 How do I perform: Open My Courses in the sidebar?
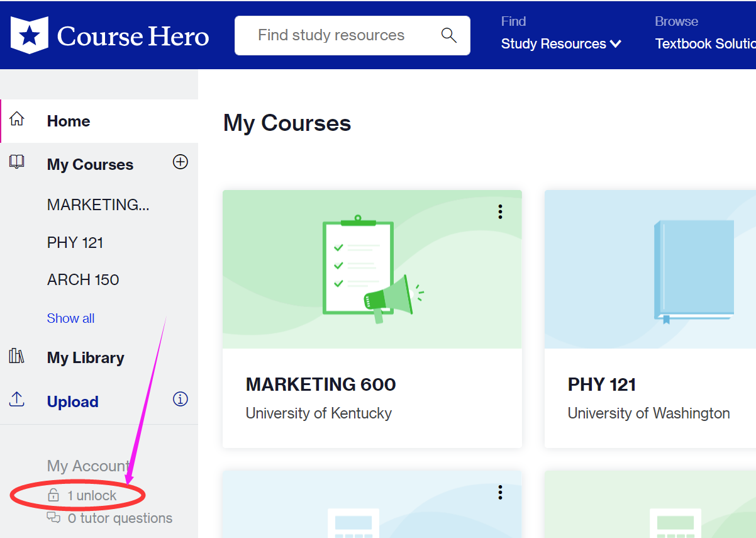point(90,164)
